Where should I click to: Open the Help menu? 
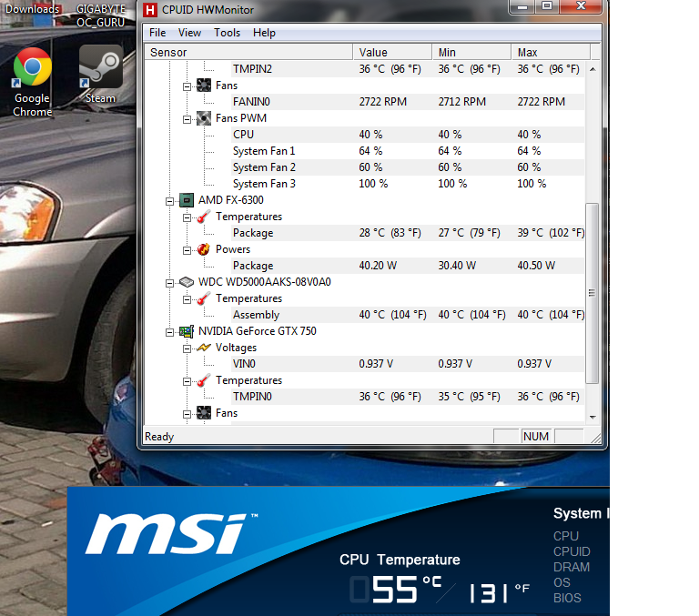click(264, 33)
